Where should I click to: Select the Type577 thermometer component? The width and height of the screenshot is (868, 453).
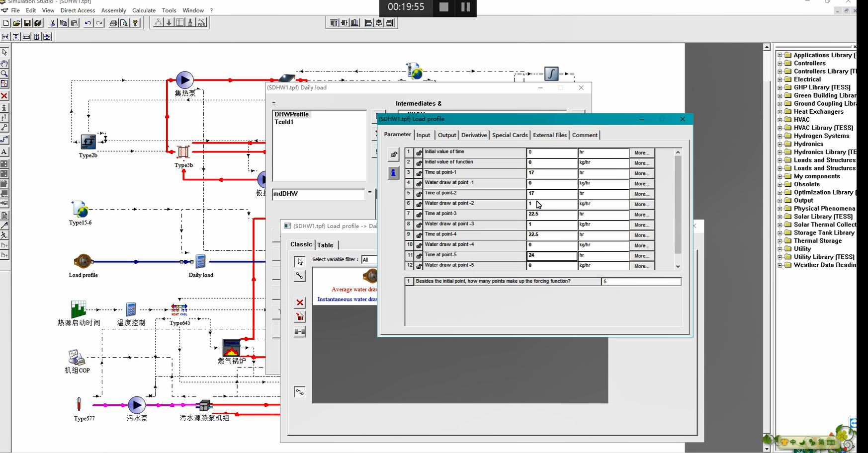click(x=79, y=404)
